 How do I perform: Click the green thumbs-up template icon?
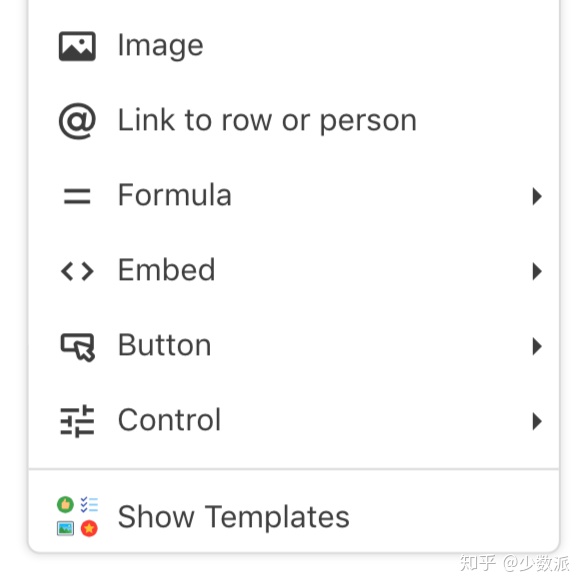[65, 504]
